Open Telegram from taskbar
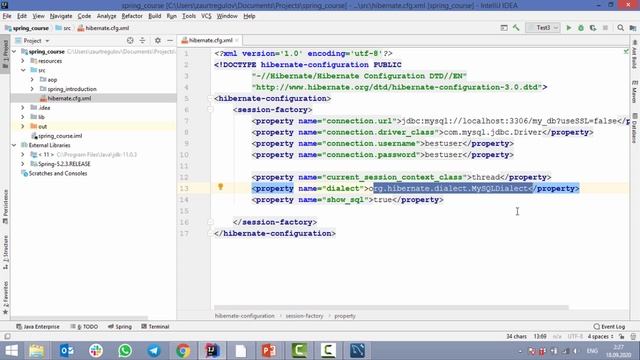 coord(154,351)
